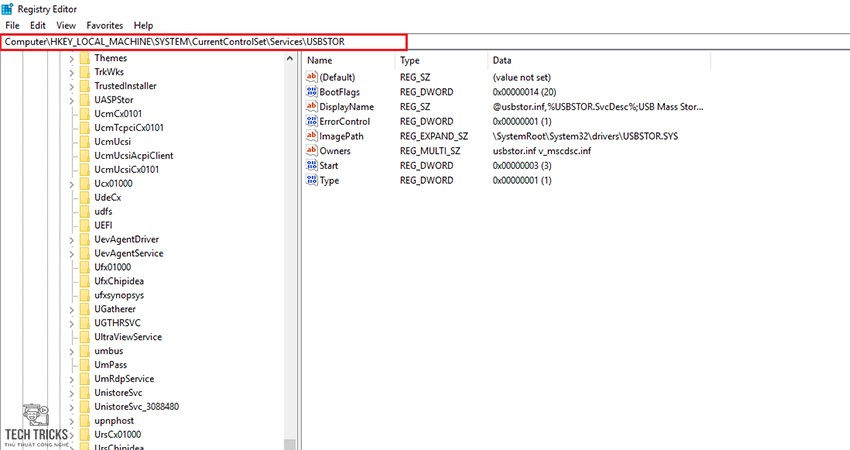Viewport: 850px width, 450px height.
Task: Click REG_MULTI_SZ type of Owners
Action: click(430, 151)
